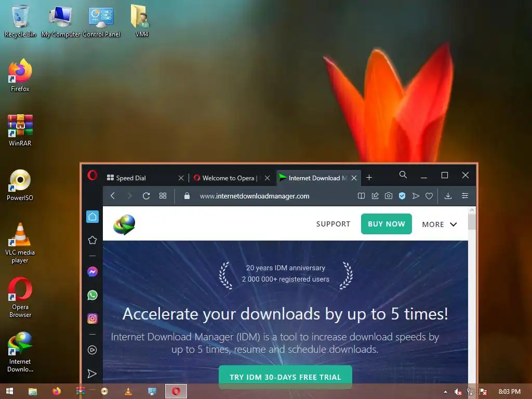Screen dimensions: 532x399
Task: Close the Speed Dial tab
Action: coord(181,178)
